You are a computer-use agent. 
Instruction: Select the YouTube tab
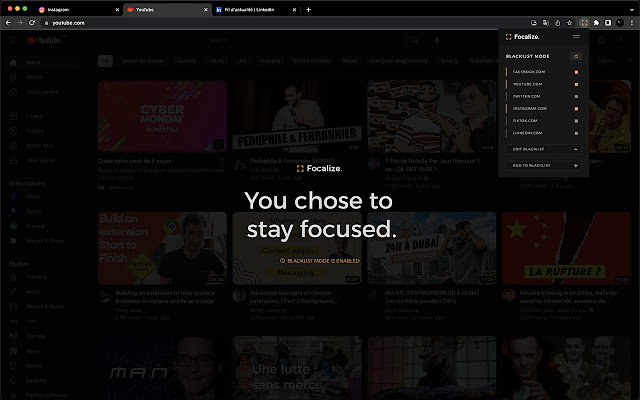[167, 9]
